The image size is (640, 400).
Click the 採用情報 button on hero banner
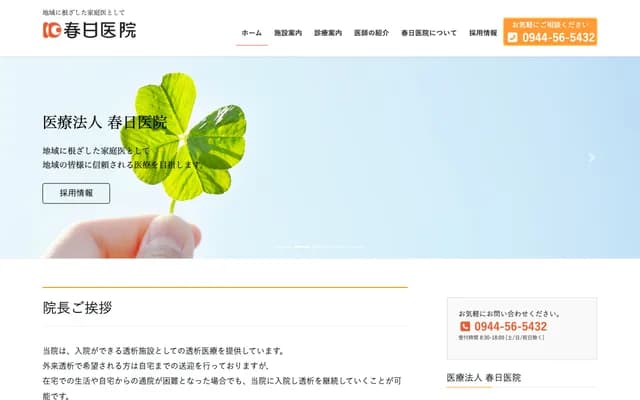point(76,193)
